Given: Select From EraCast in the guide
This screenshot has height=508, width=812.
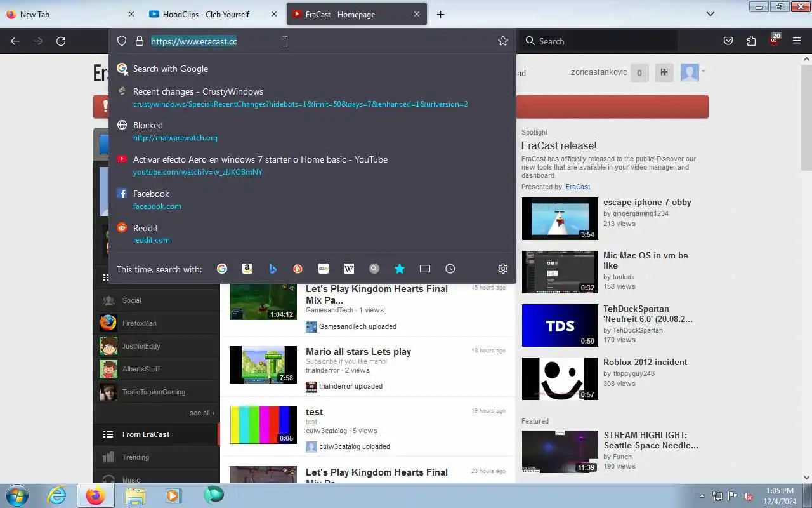Looking at the screenshot, I should [156, 434].
